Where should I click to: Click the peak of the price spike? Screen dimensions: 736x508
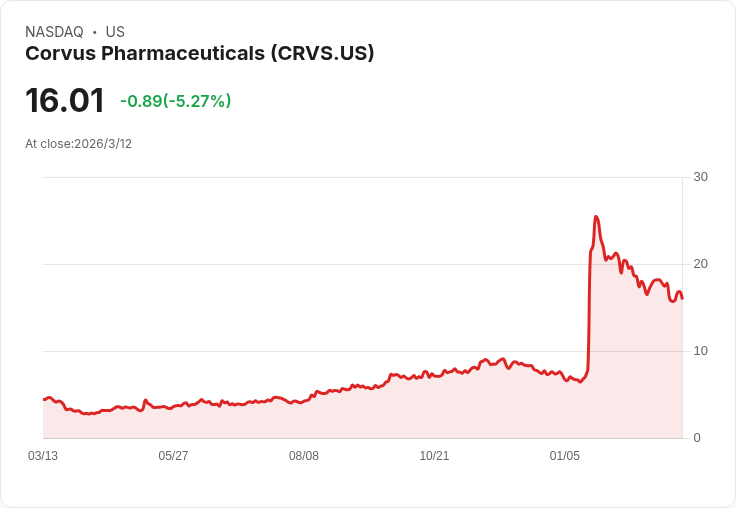pos(596,216)
